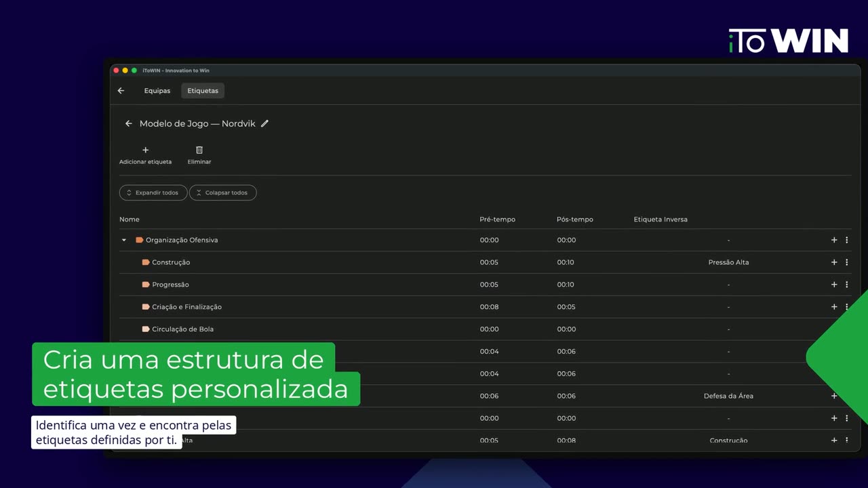Click the pencil icon to rename Modelo de Jogo
The height and width of the screenshot is (488, 868).
coord(264,123)
